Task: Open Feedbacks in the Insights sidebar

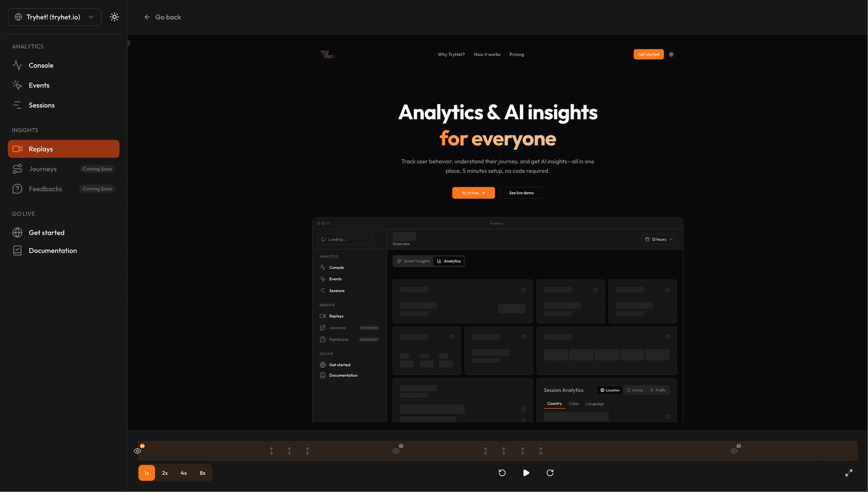Action: click(x=45, y=189)
